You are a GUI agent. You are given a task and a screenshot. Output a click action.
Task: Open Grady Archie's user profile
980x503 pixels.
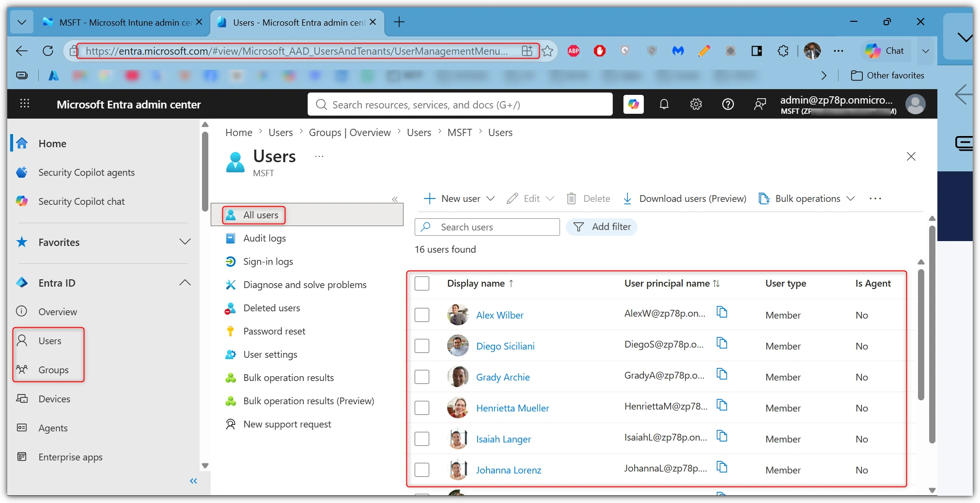[503, 377]
